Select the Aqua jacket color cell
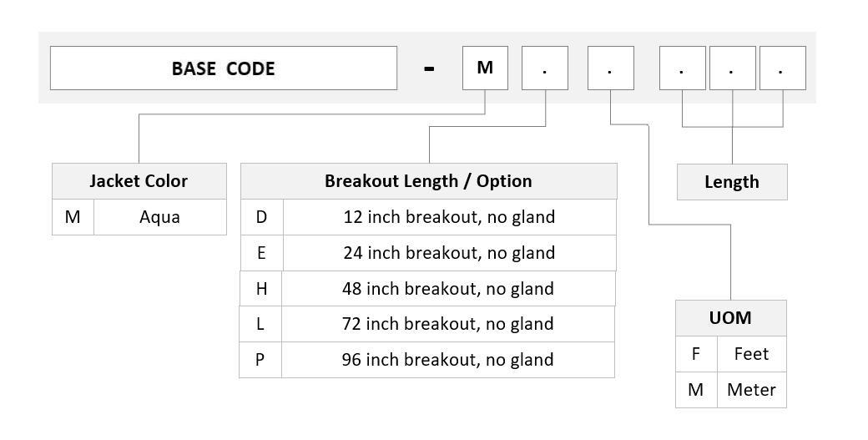The height and width of the screenshot is (440, 868). (160, 217)
